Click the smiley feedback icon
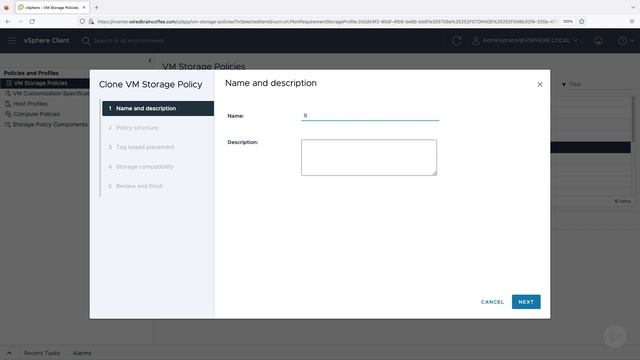This screenshot has width=640, height=360. (598, 40)
